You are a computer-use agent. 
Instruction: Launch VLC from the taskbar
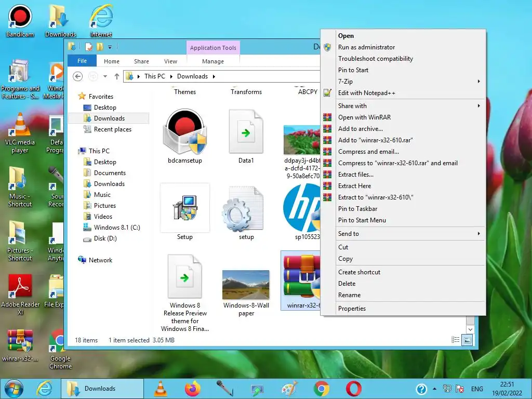[161, 389]
